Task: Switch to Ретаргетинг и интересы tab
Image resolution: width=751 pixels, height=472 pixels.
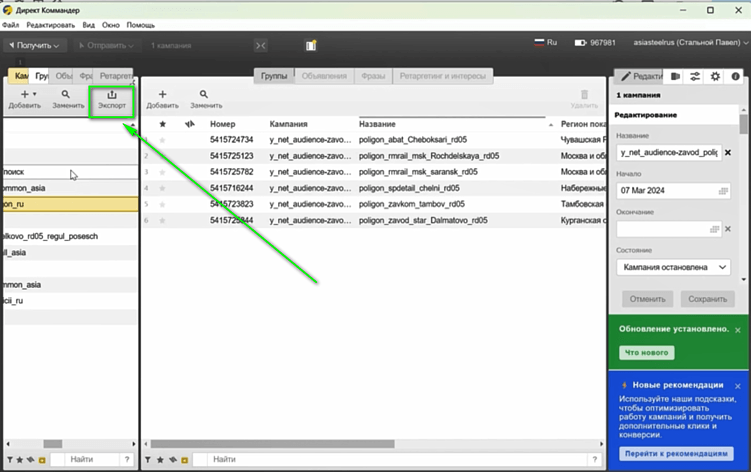Action: (443, 76)
